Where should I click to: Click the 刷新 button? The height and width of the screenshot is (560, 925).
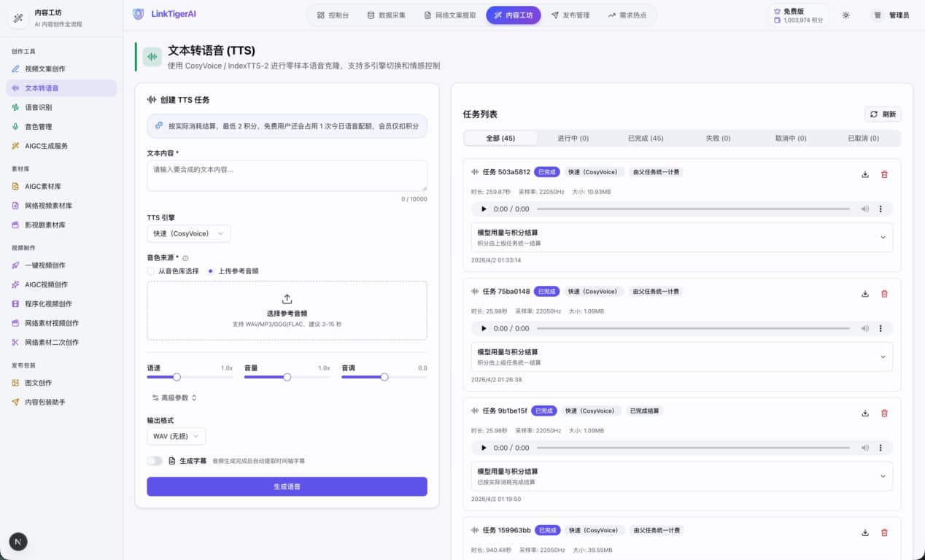click(x=883, y=114)
